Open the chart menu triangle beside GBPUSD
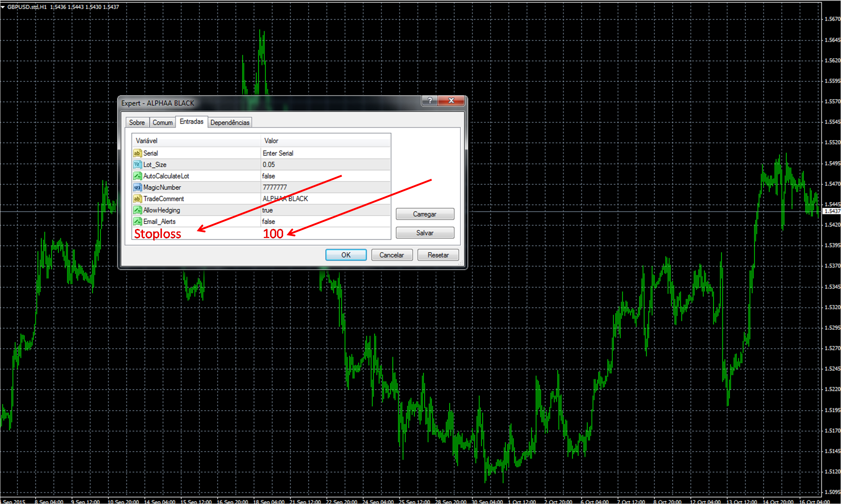The height and width of the screenshot is (504, 841). 3,7
